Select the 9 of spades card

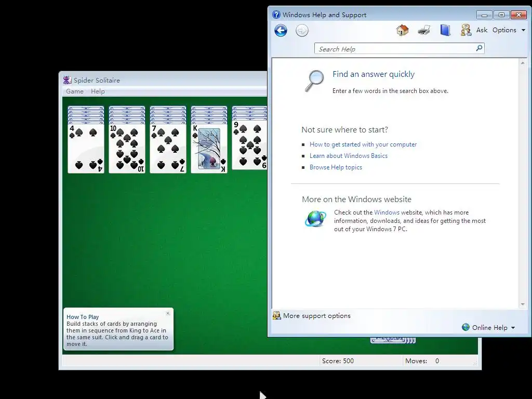pyautogui.click(x=250, y=145)
